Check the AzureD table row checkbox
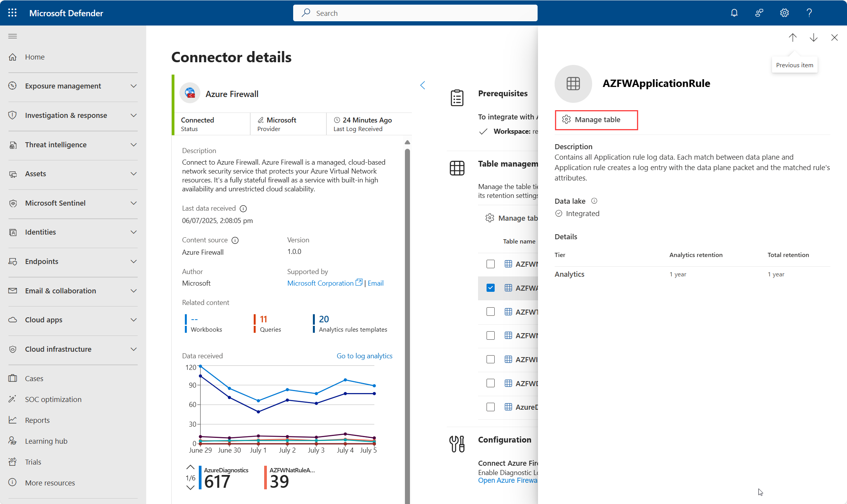Image resolution: width=847 pixels, height=504 pixels. [x=490, y=407]
